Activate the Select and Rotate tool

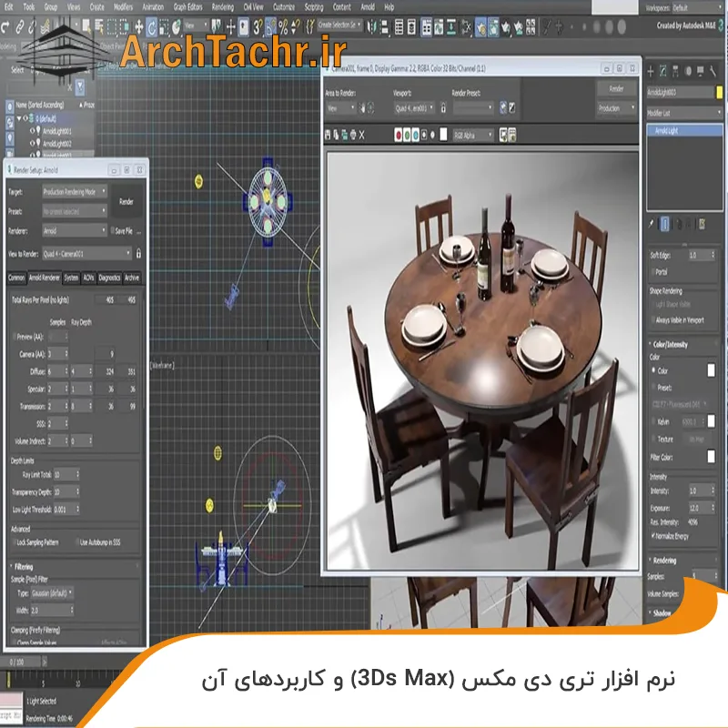coord(151,27)
